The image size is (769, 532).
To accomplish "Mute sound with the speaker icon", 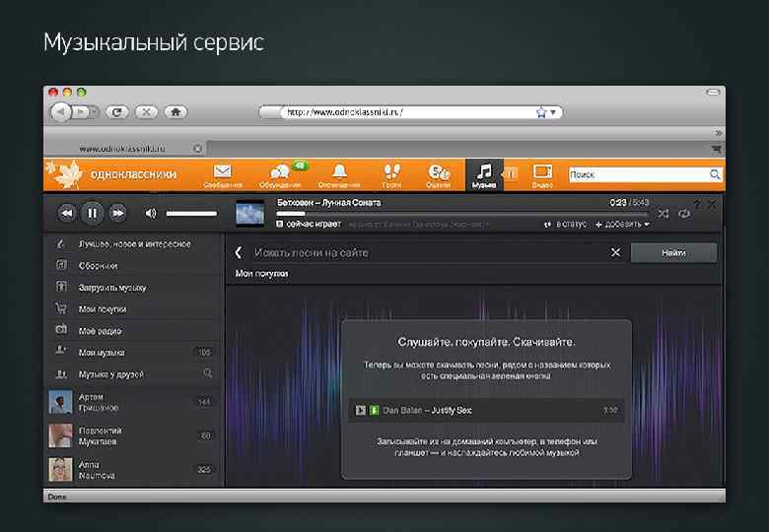I will (151, 213).
